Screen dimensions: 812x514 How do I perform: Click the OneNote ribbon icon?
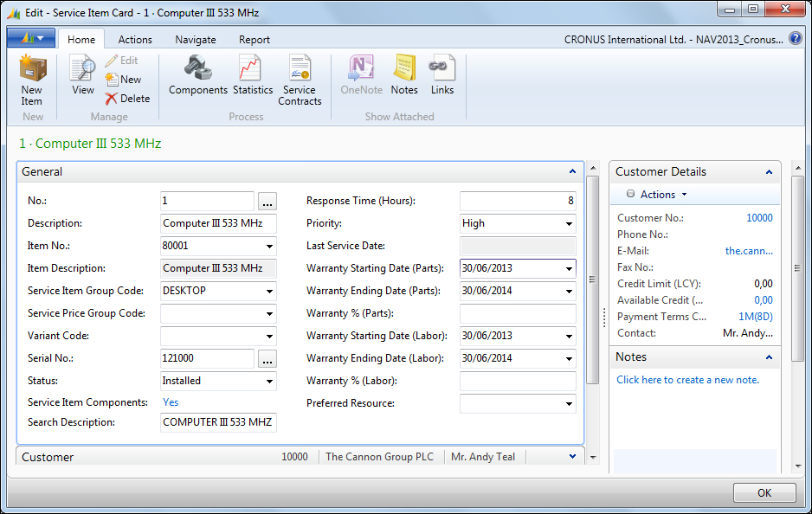[x=362, y=75]
